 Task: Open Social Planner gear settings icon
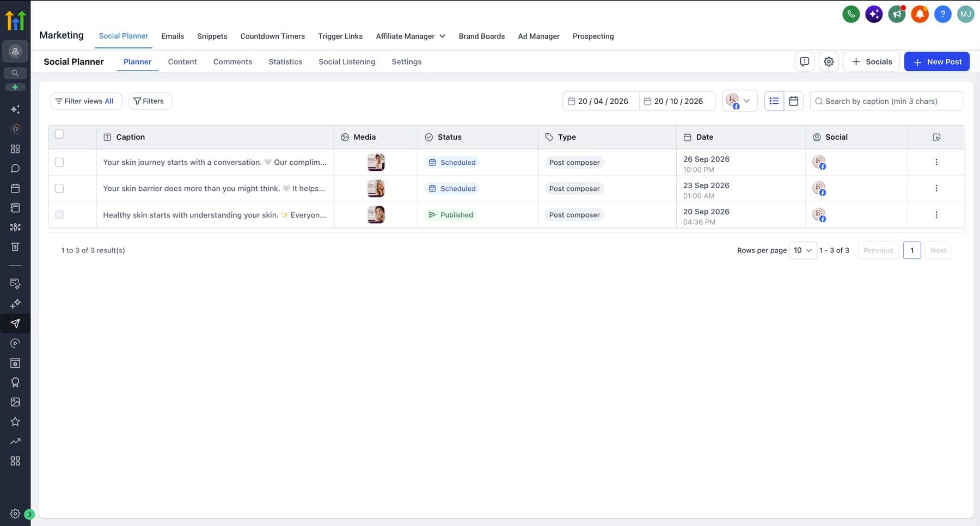point(829,61)
